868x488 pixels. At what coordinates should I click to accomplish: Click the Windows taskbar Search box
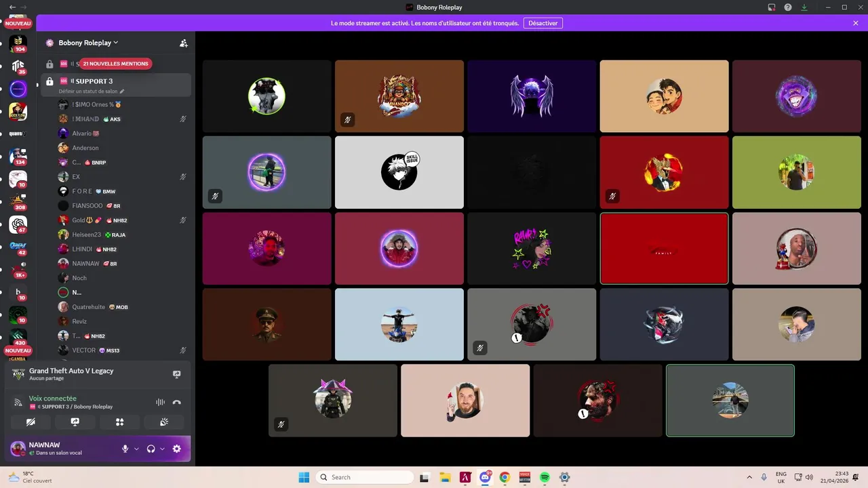365,477
